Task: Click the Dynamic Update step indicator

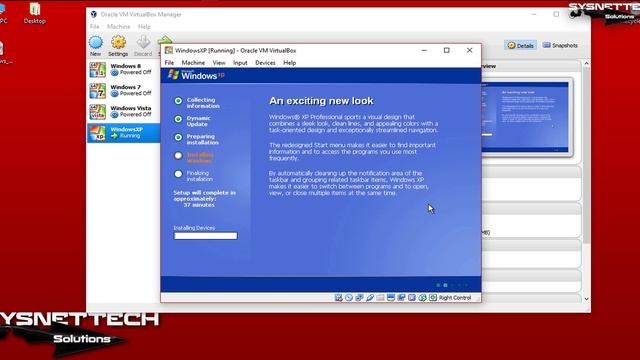Action: click(x=178, y=119)
